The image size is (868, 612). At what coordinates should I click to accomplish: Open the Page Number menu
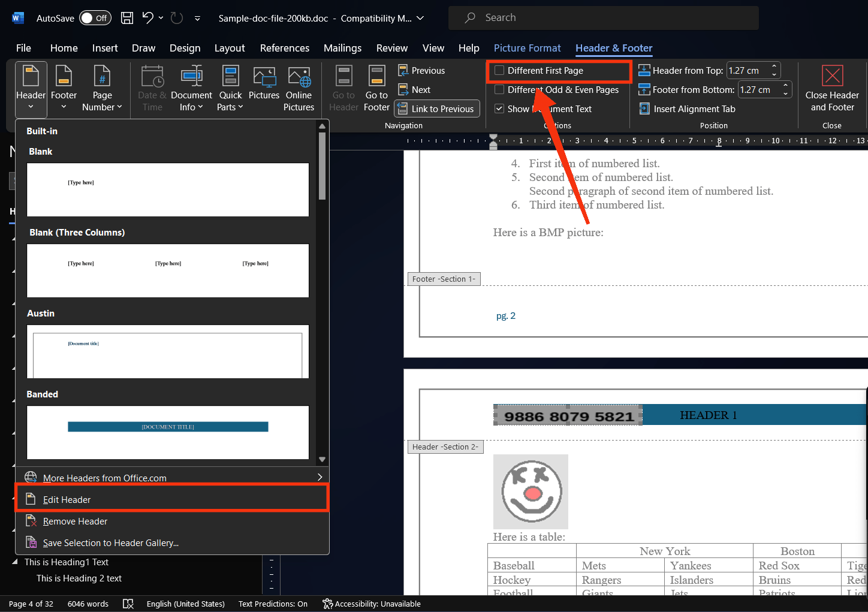click(102, 89)
